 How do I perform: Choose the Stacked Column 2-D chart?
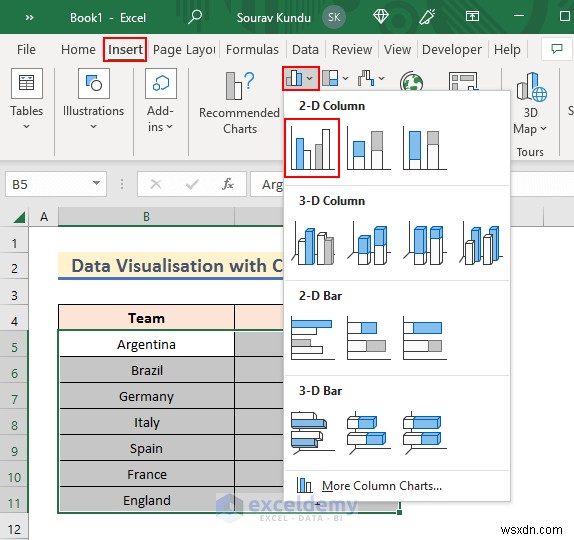(368, 148)
